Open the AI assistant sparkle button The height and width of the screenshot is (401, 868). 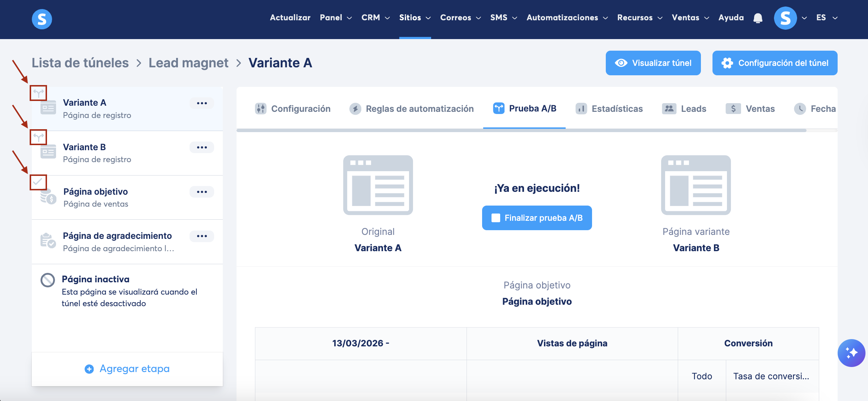(x=851, y=353)
